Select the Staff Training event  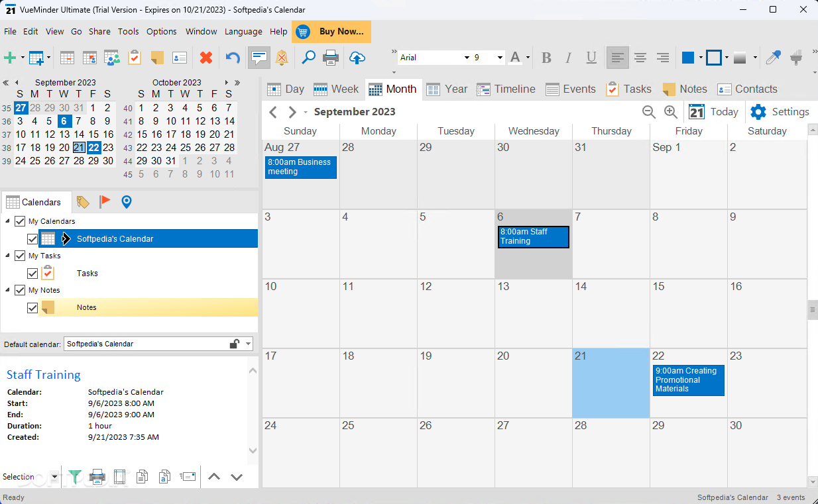coord(534,236)
